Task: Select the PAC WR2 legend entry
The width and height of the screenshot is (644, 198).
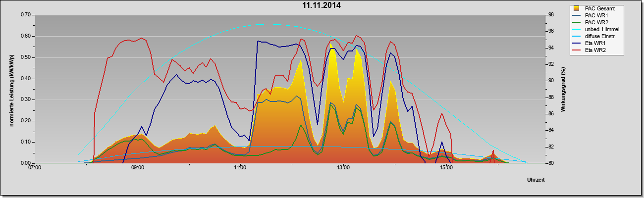Action: tap(596, 23)
